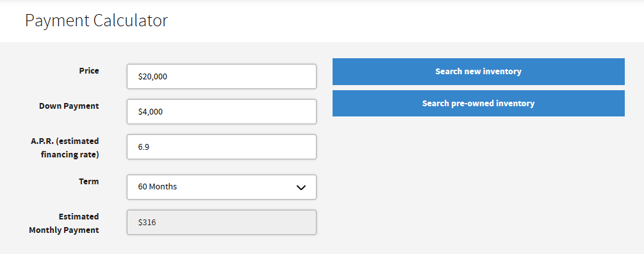The image size is (644, 254).
Task: Click the Estimated Monthly Payment result box
Action: tap(222, 223)
